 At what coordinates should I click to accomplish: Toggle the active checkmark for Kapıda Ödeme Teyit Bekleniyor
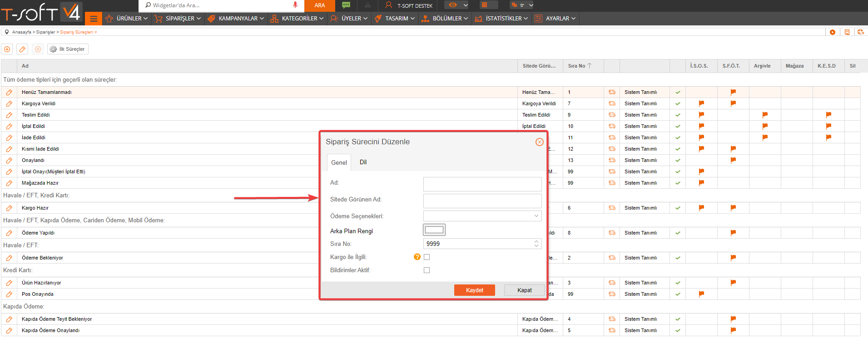[x=678, y=319]
